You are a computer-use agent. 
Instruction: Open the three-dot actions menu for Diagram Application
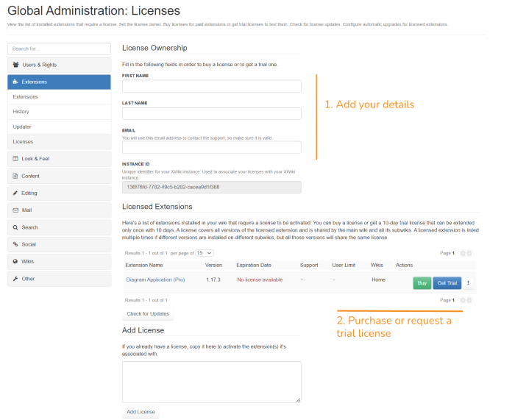click(468, 282)
